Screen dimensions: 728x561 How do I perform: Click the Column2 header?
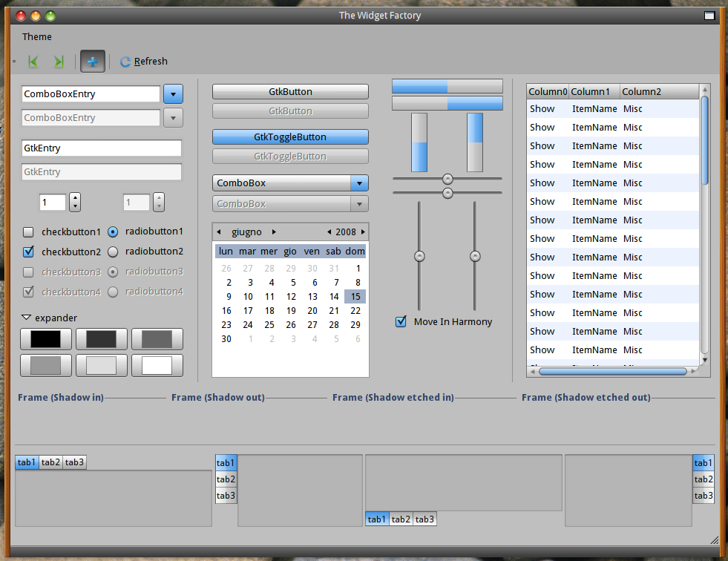tap(659, 91)
